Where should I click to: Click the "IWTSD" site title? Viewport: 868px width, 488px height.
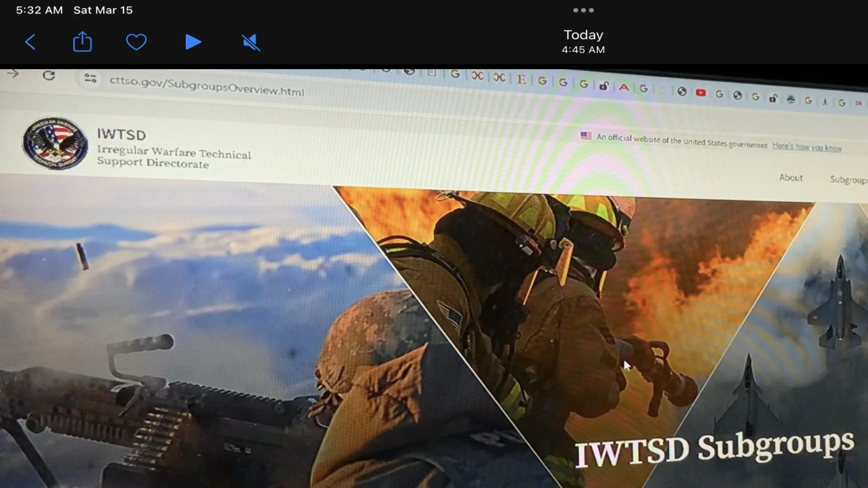[121, 134]
